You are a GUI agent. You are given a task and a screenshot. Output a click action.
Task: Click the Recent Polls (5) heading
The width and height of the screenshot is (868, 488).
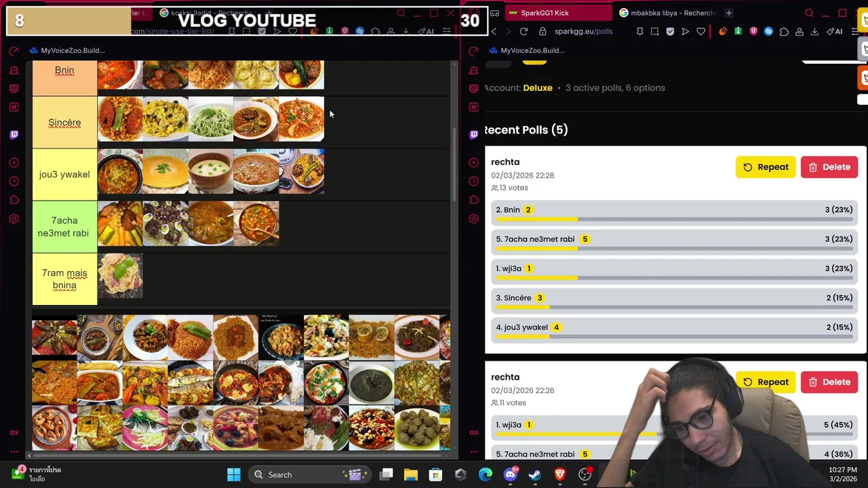coord(526,129)
